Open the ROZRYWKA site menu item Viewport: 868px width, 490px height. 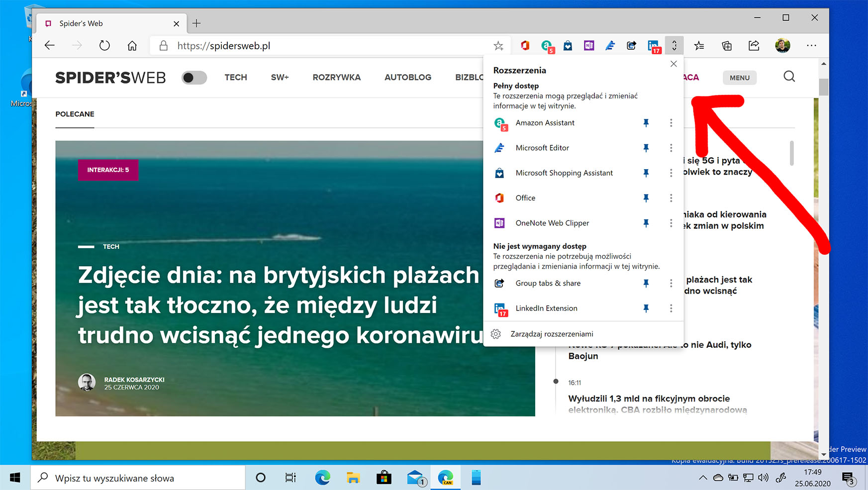coord(336,77)
